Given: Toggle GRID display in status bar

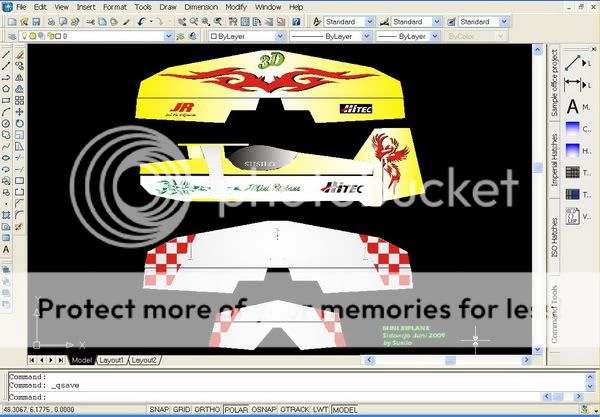Looking at the screenshot, I should click(181, 409).
